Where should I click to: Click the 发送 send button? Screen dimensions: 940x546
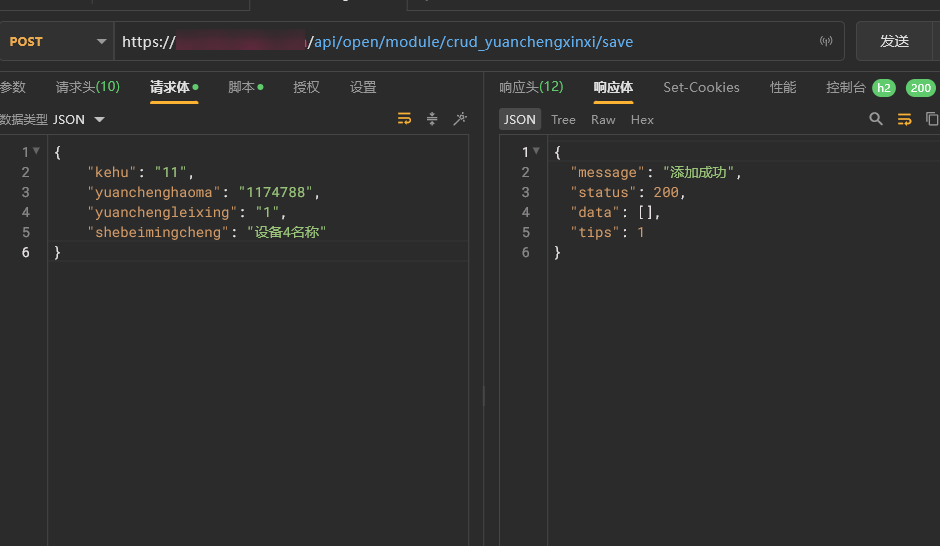(x=894, y=42)
